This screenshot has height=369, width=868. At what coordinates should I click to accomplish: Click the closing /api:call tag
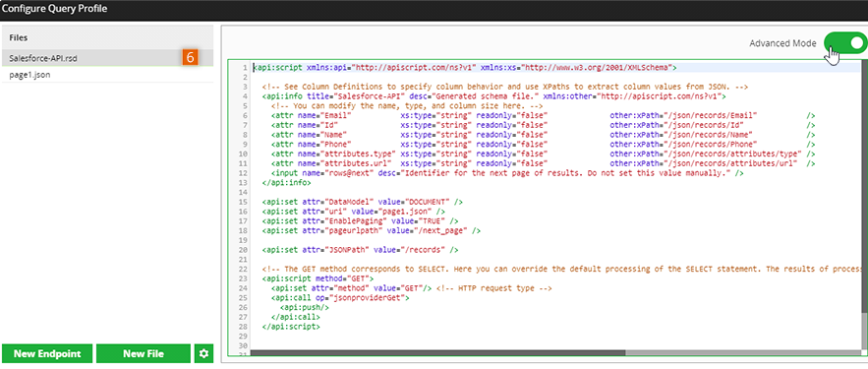pyautogui.click(x=296, y=317)
